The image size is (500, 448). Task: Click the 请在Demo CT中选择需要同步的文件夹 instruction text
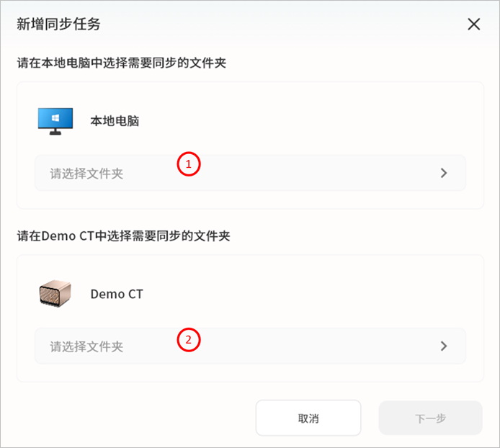click(123, 236)
